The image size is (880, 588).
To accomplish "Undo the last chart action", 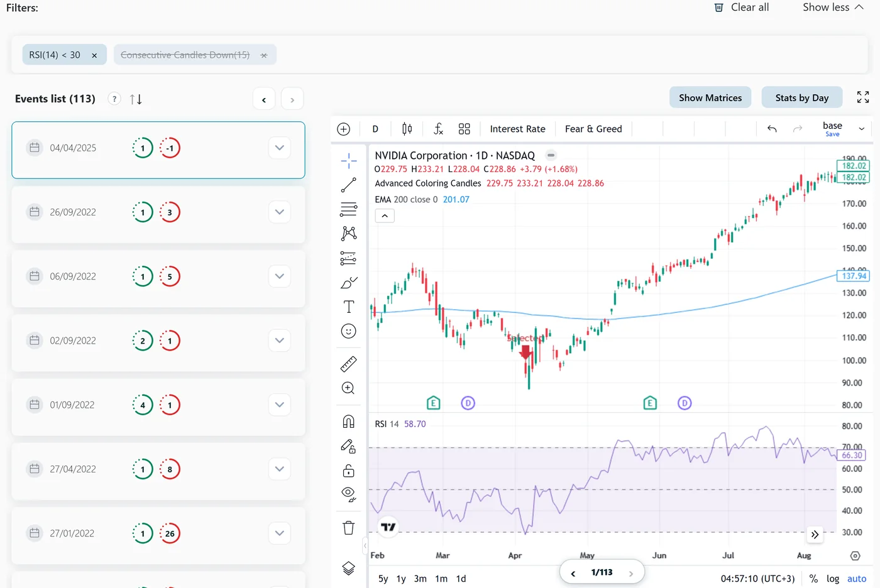I will pos(772,129).
